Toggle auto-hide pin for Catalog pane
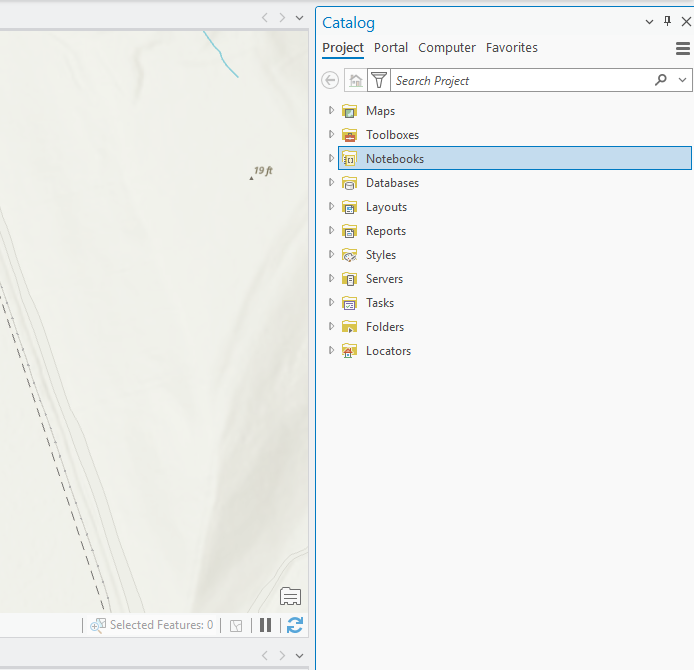Image resolution: width=694 pixels, height=670 pixels. click(667, 21)
